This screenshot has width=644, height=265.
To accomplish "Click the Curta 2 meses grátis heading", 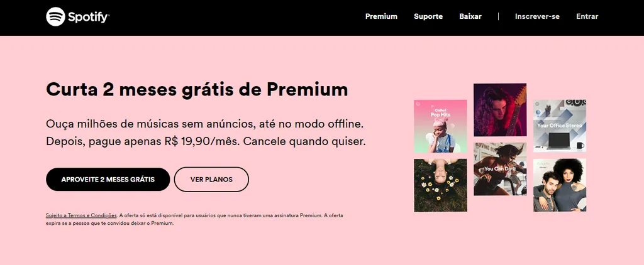I will click(x=197, y=90).
